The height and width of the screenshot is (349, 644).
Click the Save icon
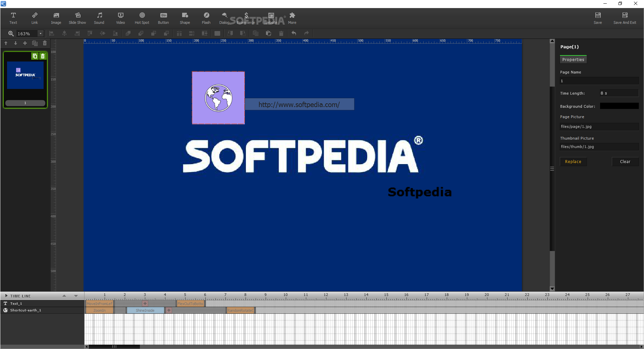(598, 18)
